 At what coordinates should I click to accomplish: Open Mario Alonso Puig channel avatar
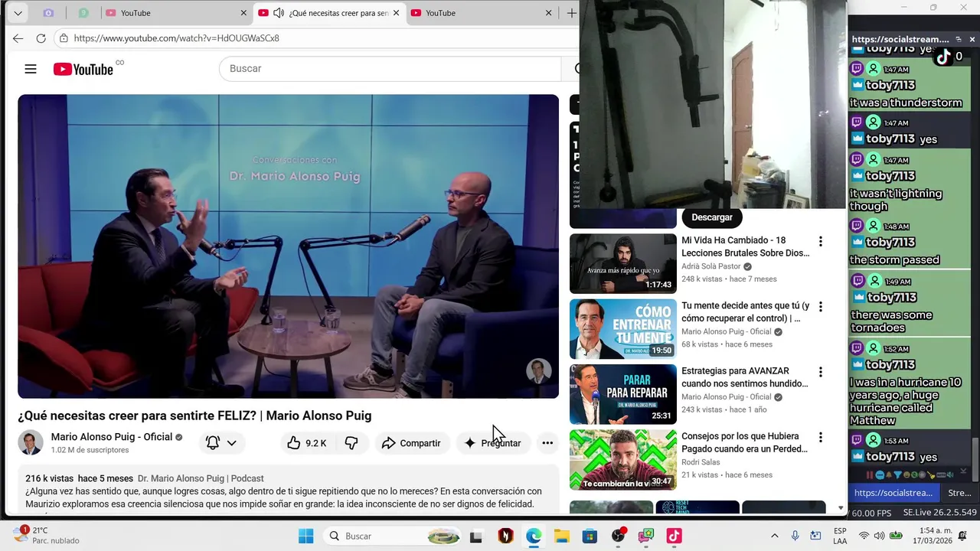31,443
